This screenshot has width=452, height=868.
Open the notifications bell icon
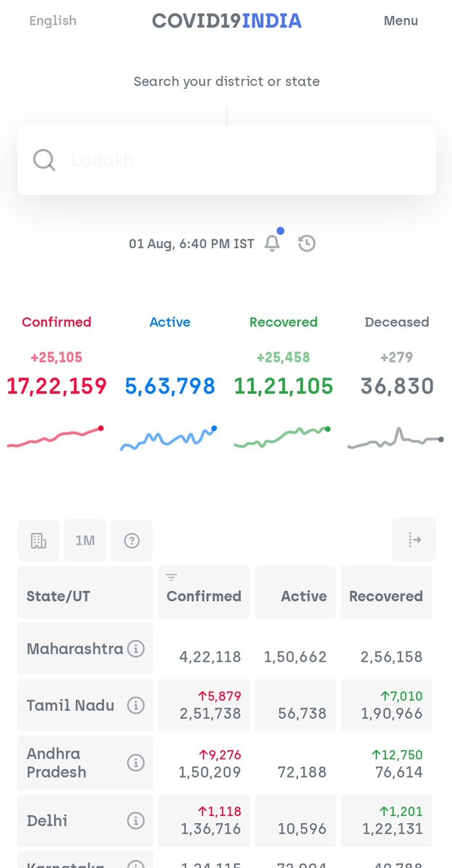pyautogui.click(x=273, y=243)
